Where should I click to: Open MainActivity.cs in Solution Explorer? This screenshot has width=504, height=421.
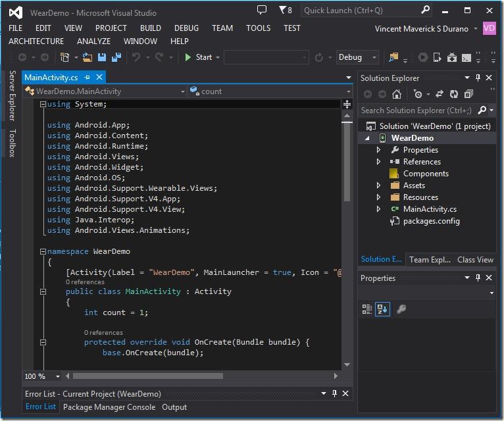coord(429,209)
